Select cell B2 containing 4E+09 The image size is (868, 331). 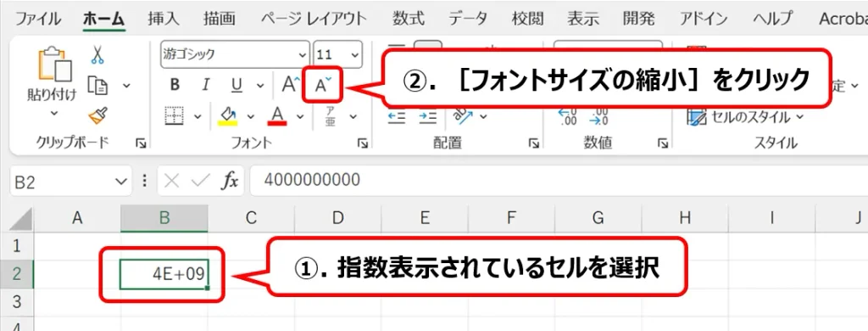pyautogui.click(x=164, y=274)
